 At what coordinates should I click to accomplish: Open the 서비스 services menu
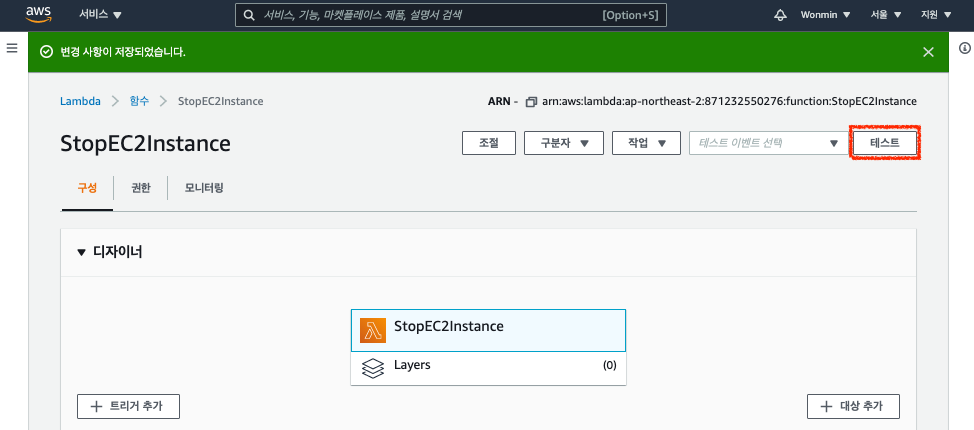[x=100, y=15]
